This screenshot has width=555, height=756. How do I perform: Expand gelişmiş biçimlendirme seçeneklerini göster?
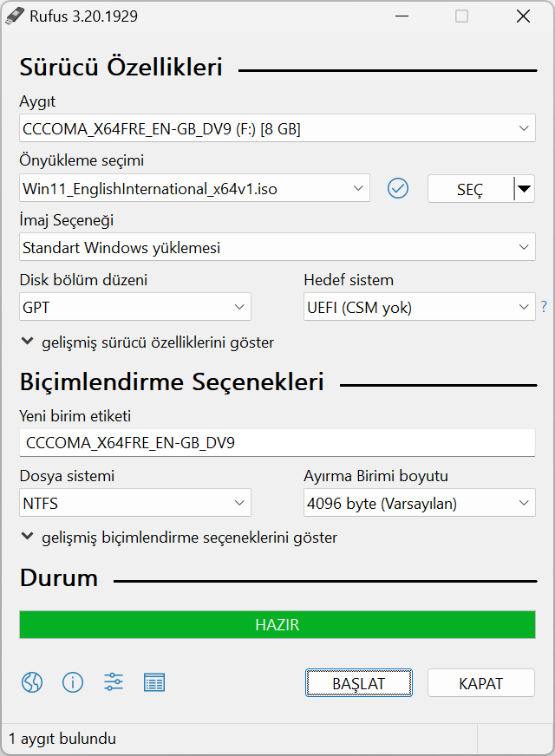[x=179, y=538]
